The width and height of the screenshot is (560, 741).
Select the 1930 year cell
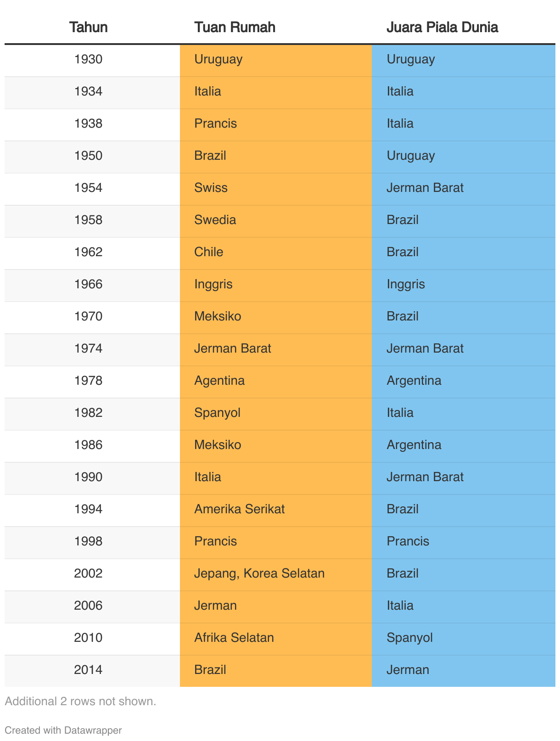click(x=88, y=60)
